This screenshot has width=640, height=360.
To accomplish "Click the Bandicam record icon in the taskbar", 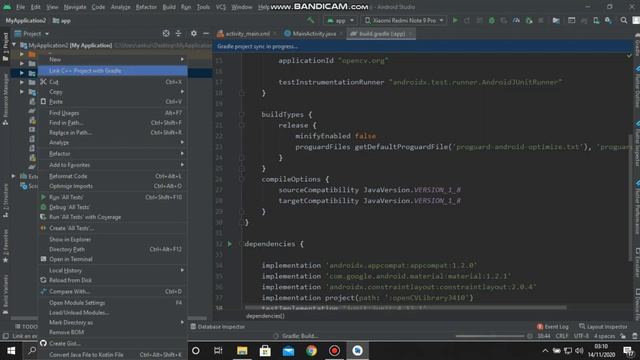I will coord(334,351).
